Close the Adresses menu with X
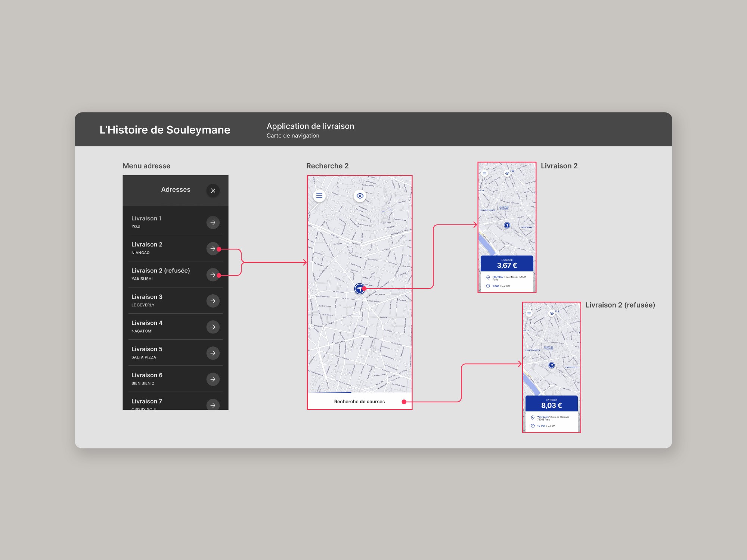 click(x=213, y=191)
